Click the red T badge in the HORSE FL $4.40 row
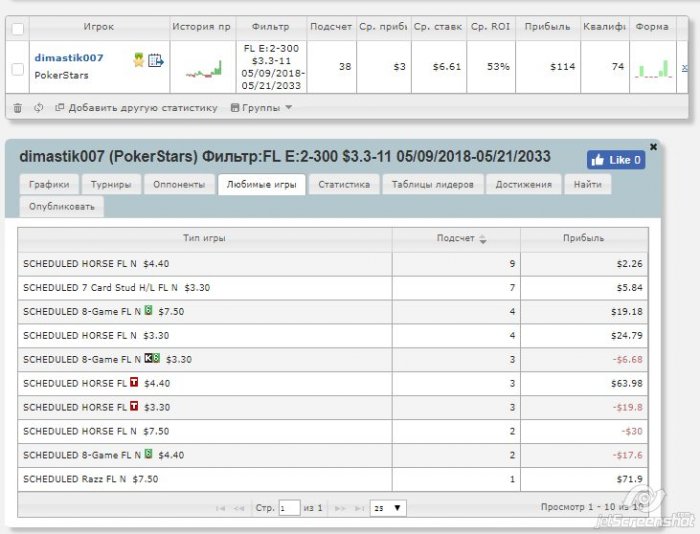Screen dimensions: 700x534 [x=134, y=382]
